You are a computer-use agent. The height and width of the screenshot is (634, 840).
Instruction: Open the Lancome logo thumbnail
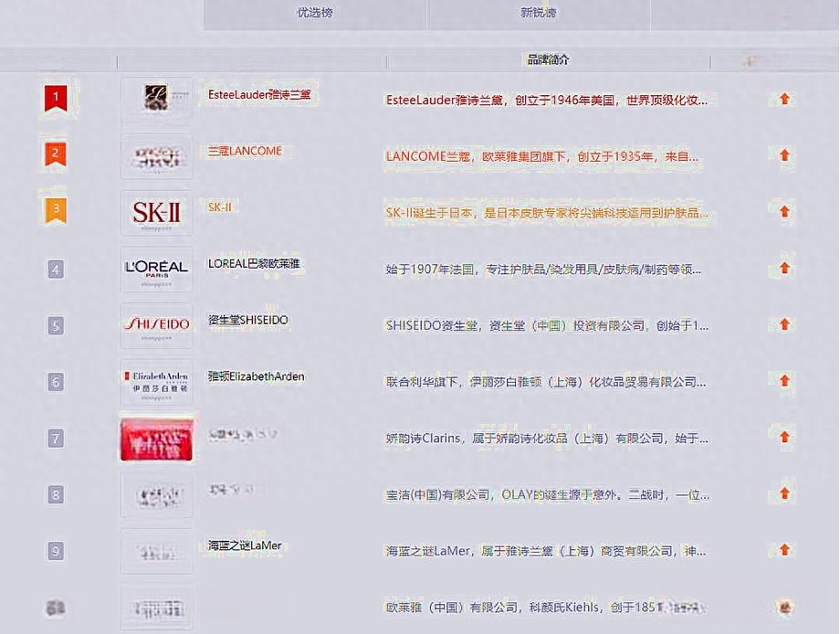point(156,156)
